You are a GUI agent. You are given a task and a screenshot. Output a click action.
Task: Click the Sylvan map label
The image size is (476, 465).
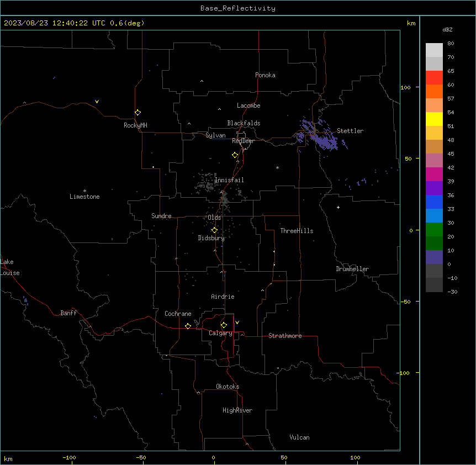click(215, 135)
